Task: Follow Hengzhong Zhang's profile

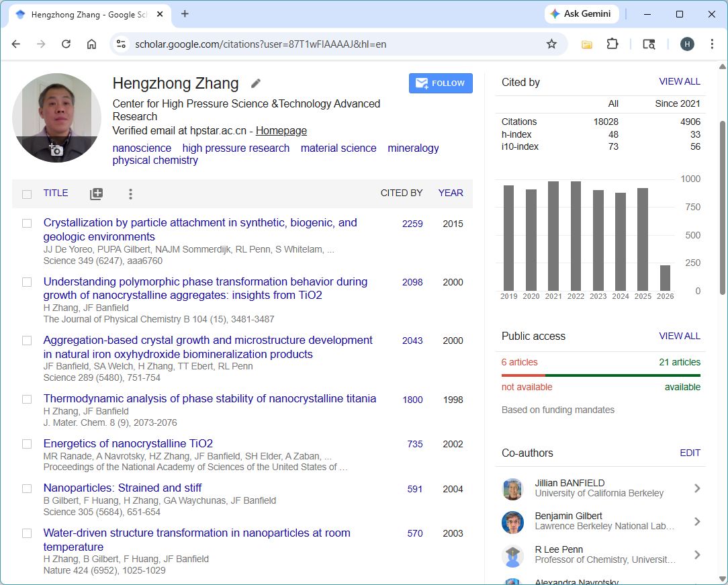Action: point(441,83)
